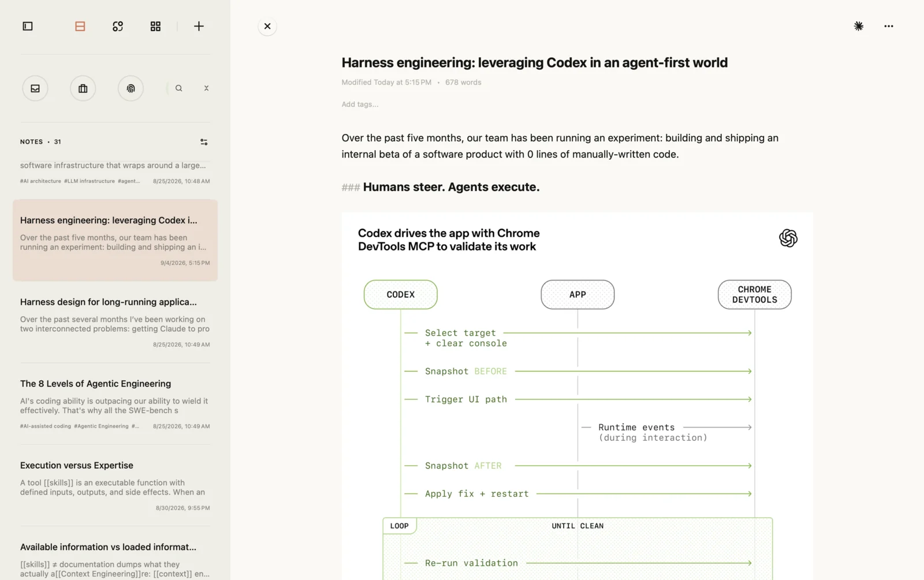Switch to the grid view icon

click(155, 26)
